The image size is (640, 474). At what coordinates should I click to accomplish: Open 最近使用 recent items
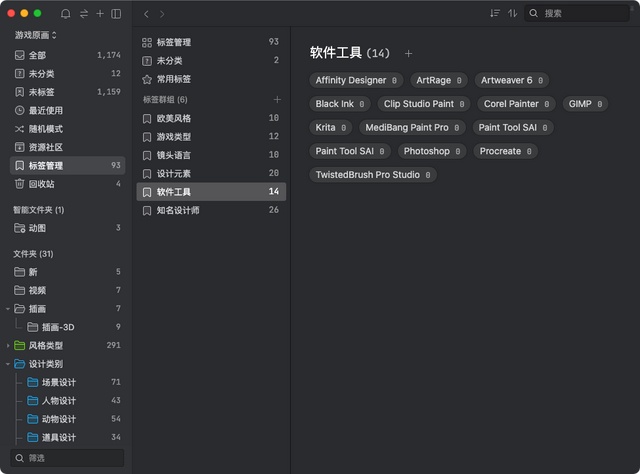67,110
